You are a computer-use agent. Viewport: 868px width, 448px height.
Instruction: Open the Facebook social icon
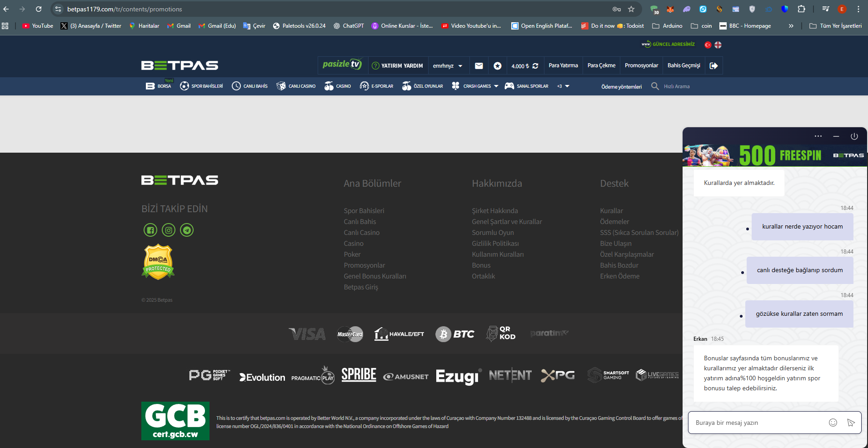point(150,230)
